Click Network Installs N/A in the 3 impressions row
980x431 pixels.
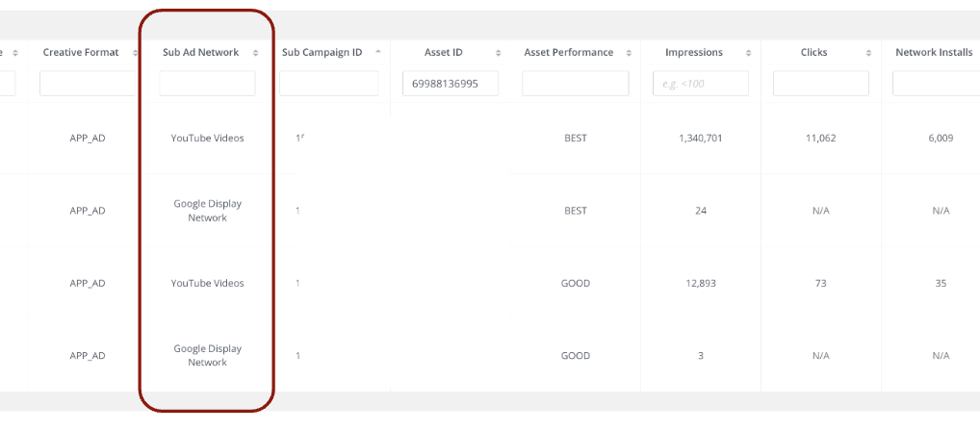coord(941,355)
